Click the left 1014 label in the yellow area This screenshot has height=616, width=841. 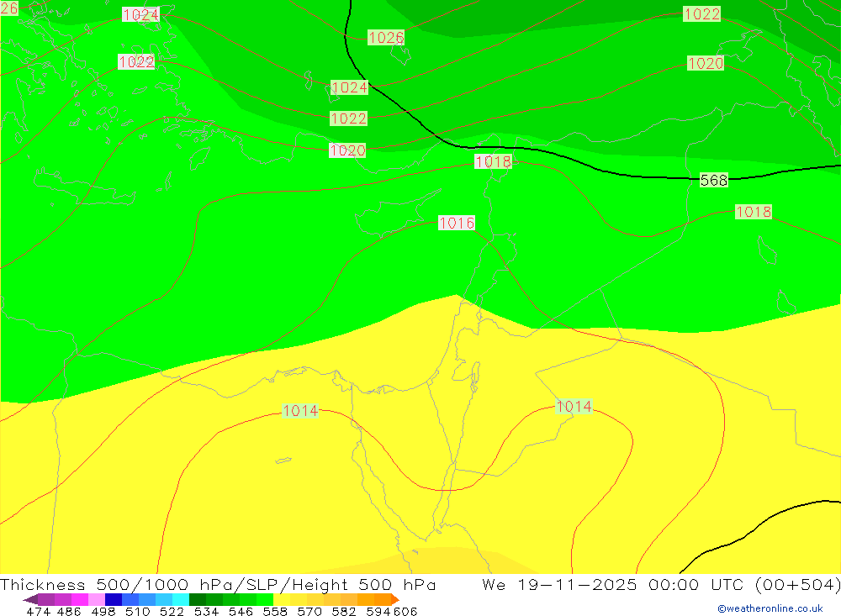pos(300,411)
